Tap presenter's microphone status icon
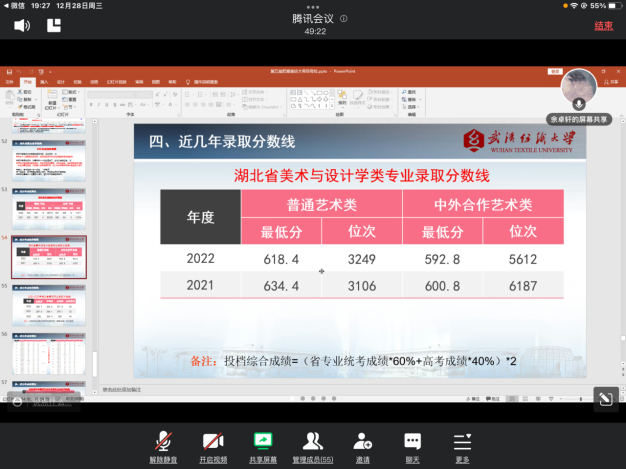This screenshot has width=626, height=469. [578, 103]
